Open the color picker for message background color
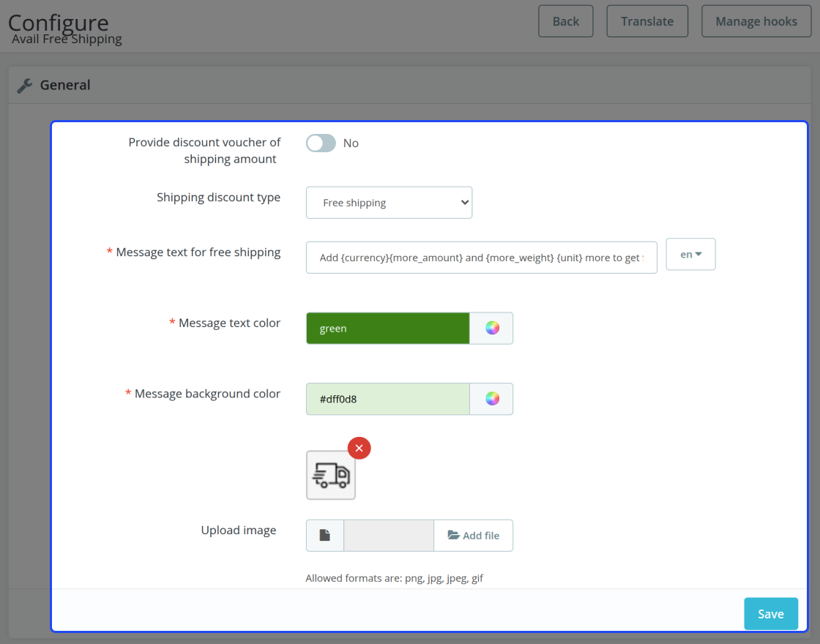820x644 pixels. (x=491, y=399)
